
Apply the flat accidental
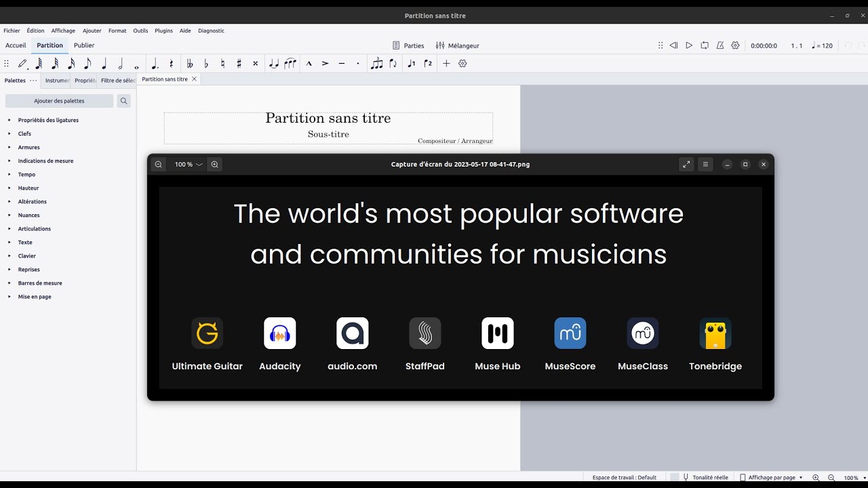tap(206, 64)
